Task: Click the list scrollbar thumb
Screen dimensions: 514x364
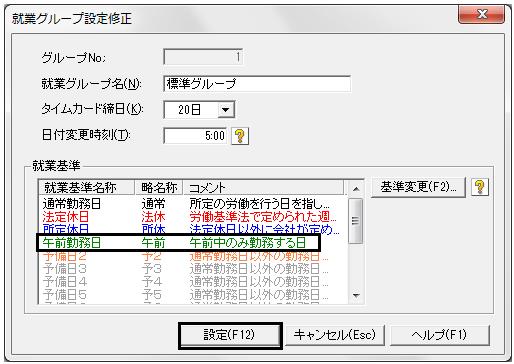Action: (x=356, y=221)
